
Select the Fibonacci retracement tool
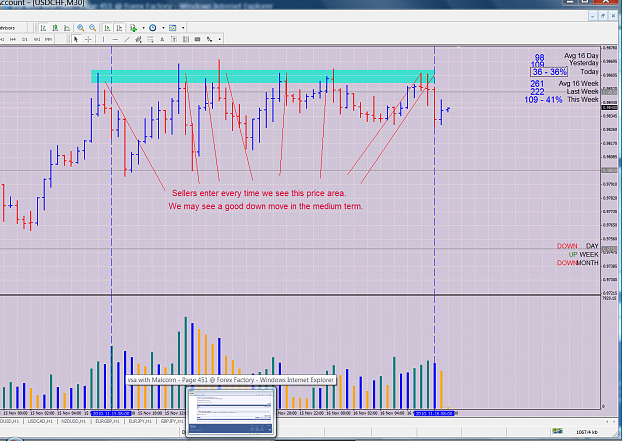(150, 39)
